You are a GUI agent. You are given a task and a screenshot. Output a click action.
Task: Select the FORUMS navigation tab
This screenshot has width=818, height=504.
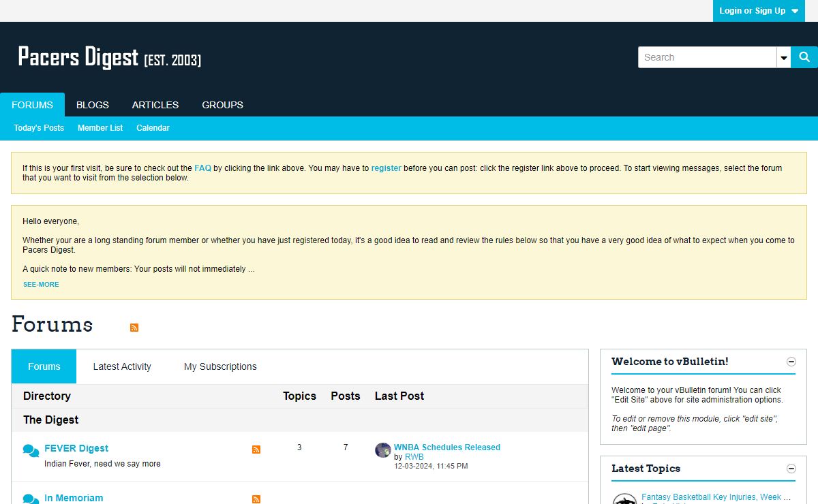[x=32, y=105]
